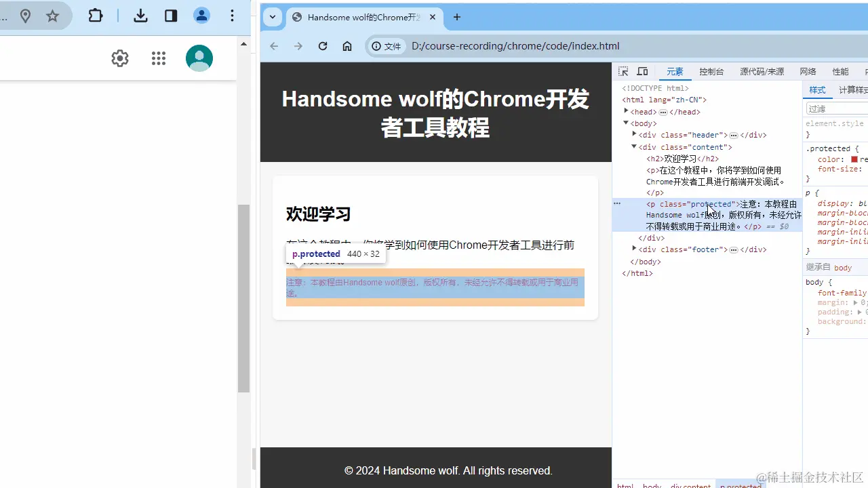This screenshot has height=488, width=868.
Task: Click the DevTools inspect element picker icon
Action: click(x=623, y=71)
